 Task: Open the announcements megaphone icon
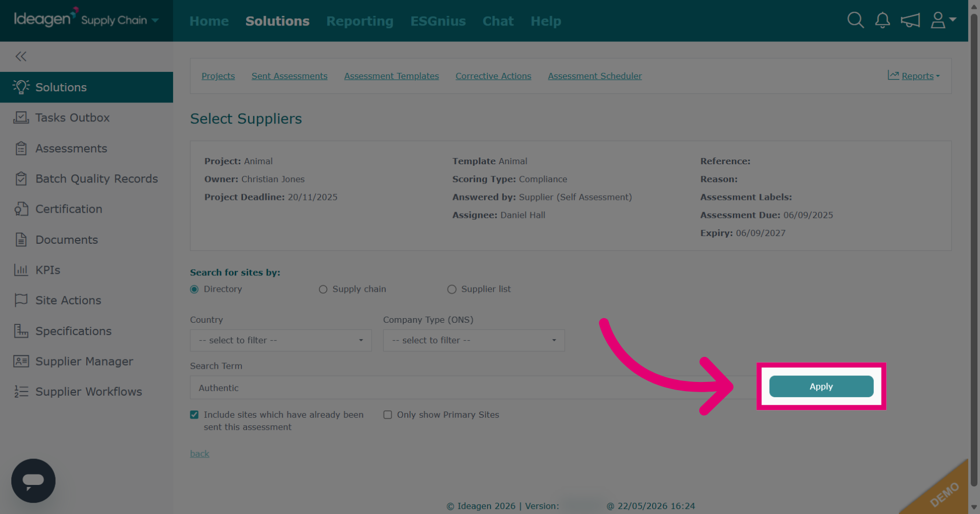click(910, 20)
